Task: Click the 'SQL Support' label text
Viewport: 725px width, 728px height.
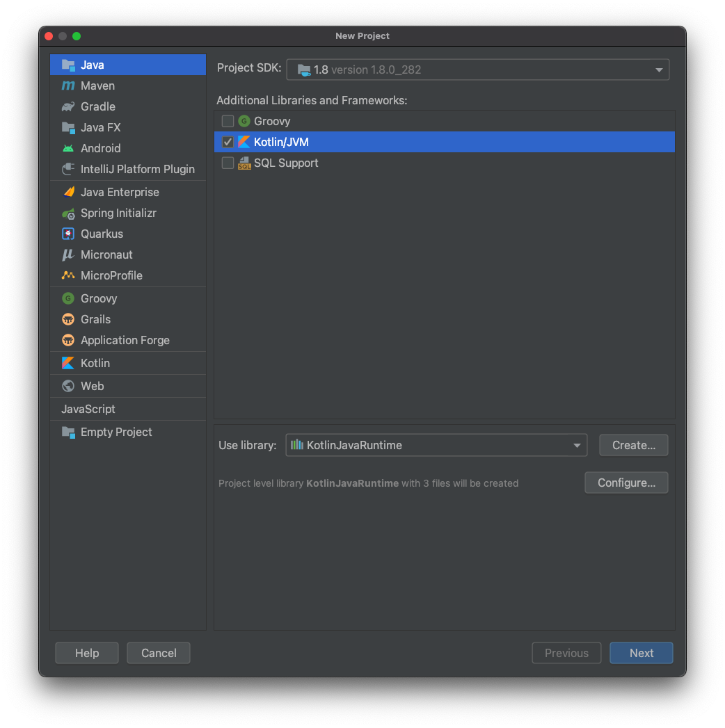Action: (286, 163)
